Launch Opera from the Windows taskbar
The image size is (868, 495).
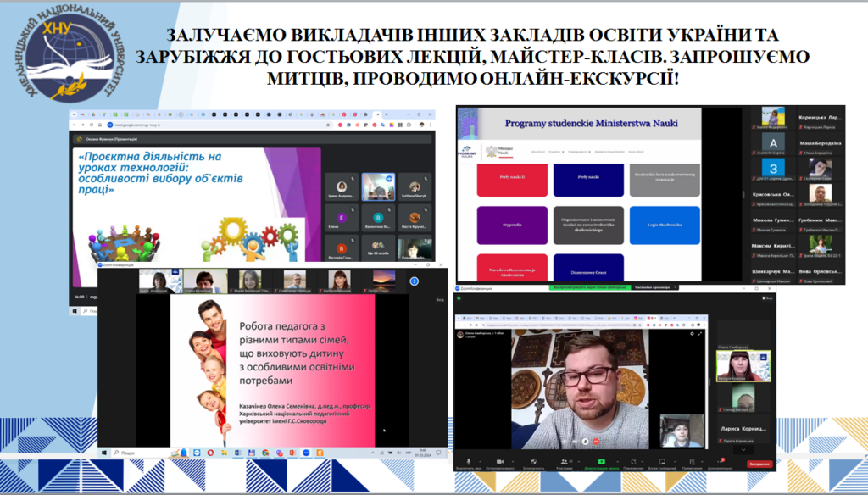coord(210,453)
